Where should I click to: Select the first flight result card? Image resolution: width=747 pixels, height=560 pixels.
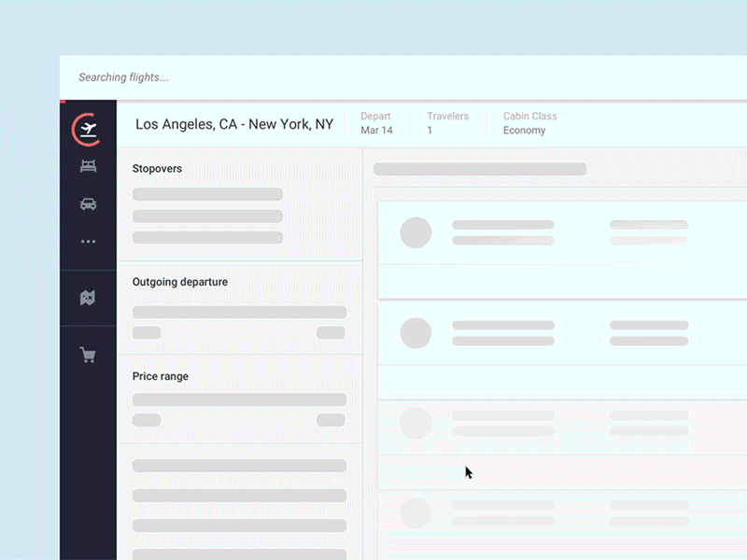(x=560, y=233)
